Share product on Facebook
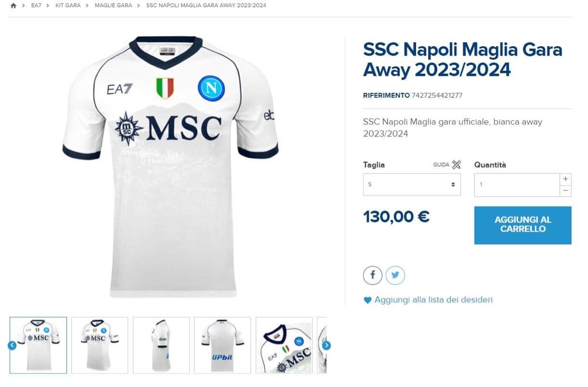This screenshot has width=588, height=387. coord(372,275)
